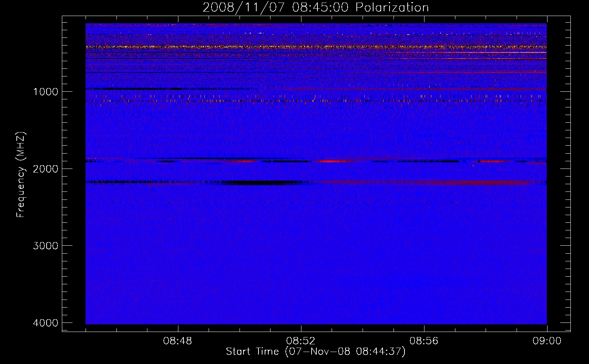Select the 08:48 time tick label
The height and width of the screenshot is (364, 589).
[x=178, y=341]
